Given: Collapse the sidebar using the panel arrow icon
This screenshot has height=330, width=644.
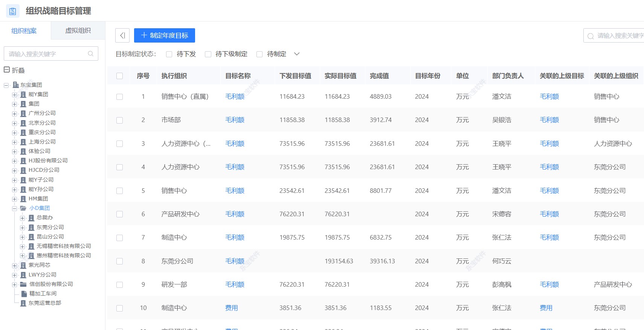Looking at the screenshot, I should (x=122, y=35).
